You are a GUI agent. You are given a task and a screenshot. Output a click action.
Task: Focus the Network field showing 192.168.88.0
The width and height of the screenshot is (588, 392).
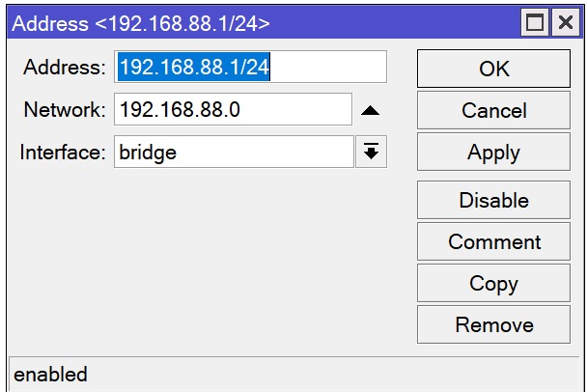232,110
